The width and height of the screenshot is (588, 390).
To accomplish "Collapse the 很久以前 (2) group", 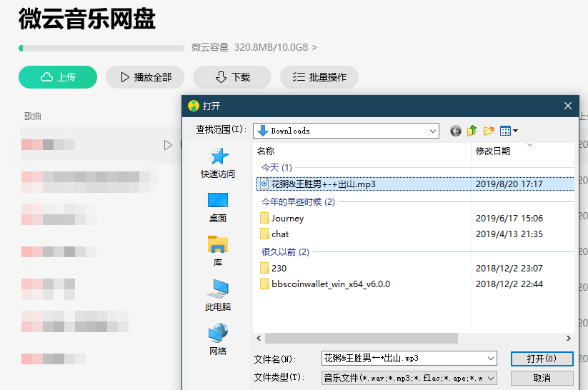I will tap(285, 251).
